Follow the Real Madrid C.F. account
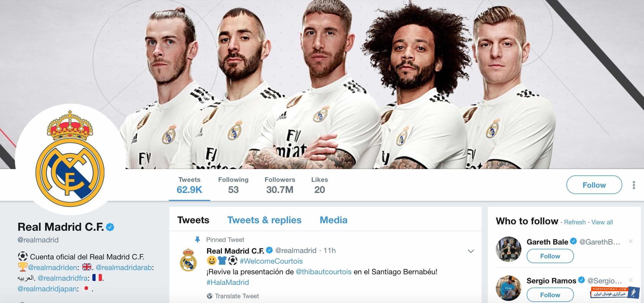Viewport: 644px width, 303px height. 594,185
